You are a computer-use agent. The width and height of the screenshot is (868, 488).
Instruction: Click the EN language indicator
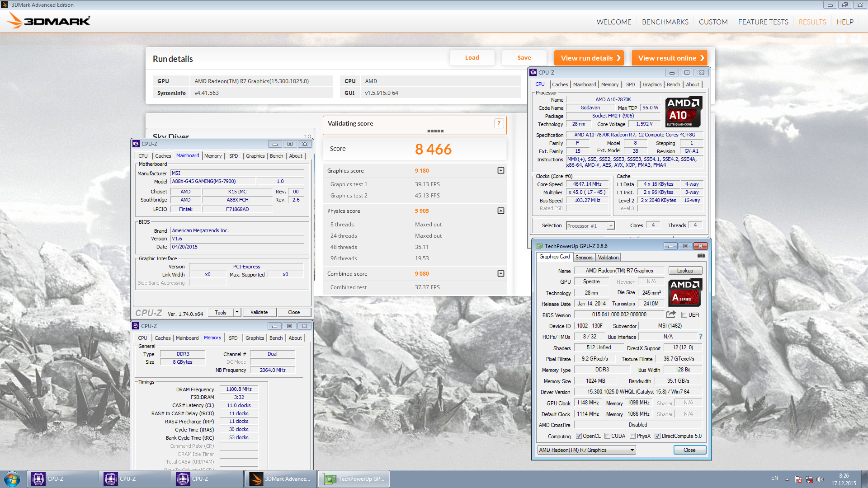tap(774, 478)
